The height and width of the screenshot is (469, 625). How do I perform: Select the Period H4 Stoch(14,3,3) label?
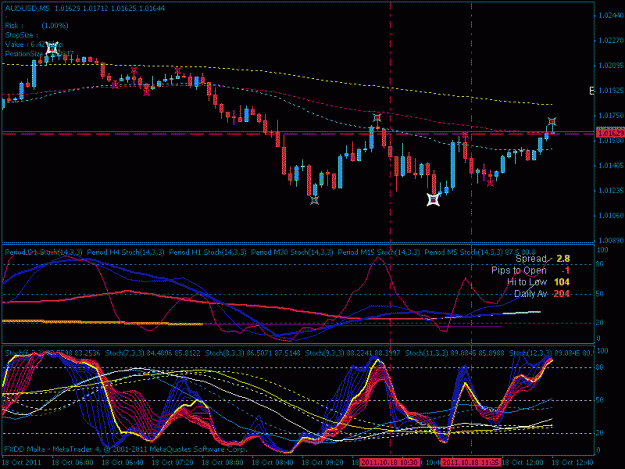(126, 252)
